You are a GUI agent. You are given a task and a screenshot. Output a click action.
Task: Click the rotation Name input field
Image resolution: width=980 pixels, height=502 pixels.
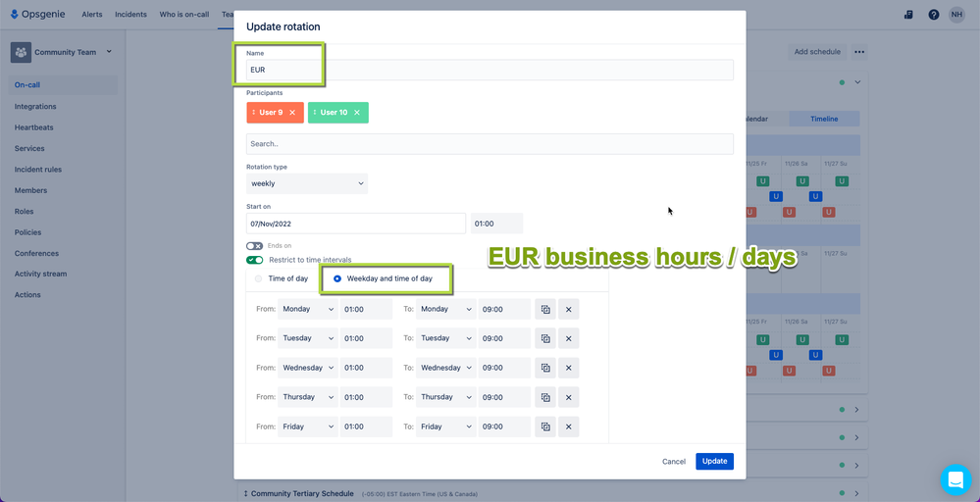490,70
